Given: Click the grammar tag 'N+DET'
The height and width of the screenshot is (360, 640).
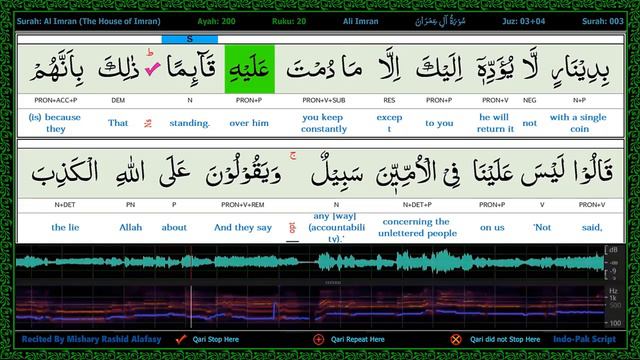Looking at the screenshot, I should (65, 204).
